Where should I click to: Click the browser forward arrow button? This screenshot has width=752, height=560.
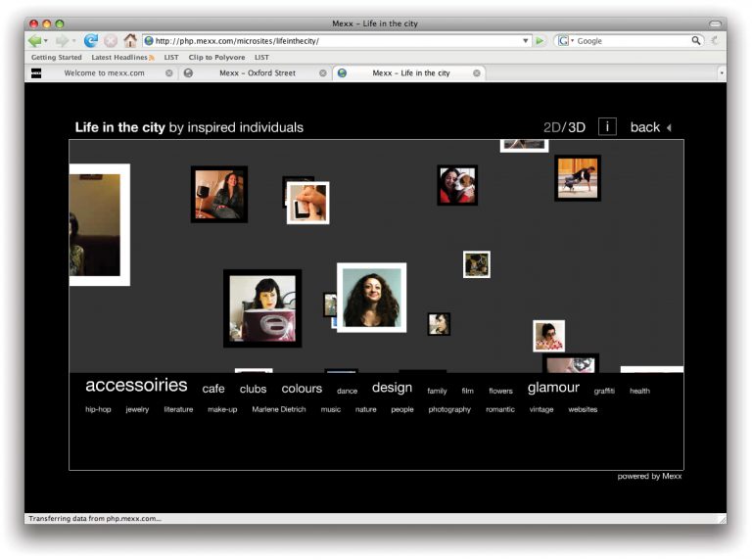pos(62,41)
